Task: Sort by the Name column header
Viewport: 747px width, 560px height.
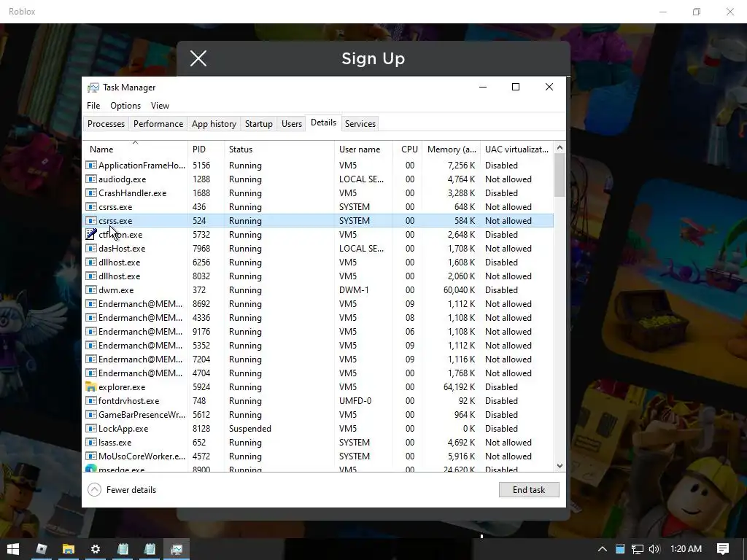Action: coord(135,149)
